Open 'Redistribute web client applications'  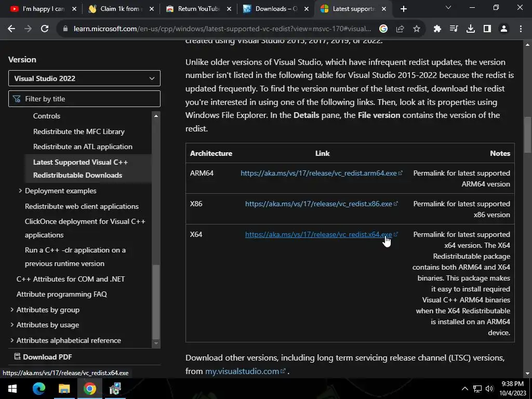pos(82,206)
